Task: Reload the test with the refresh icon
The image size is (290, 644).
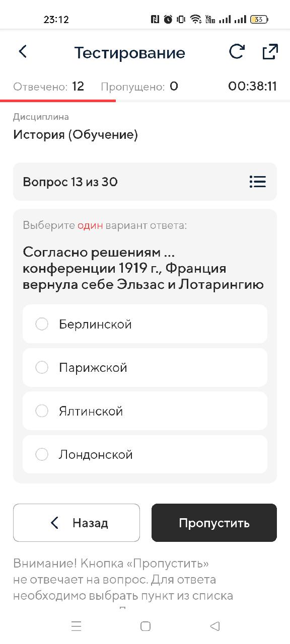Action: [x=237, y=52]
